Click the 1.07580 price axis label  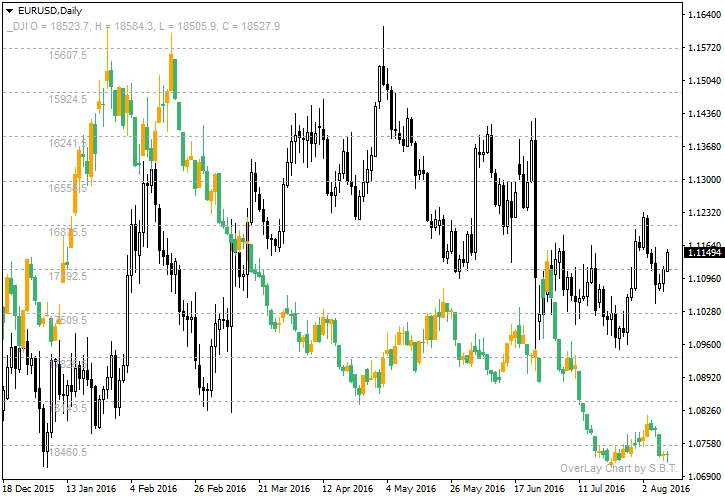point(704,444)
